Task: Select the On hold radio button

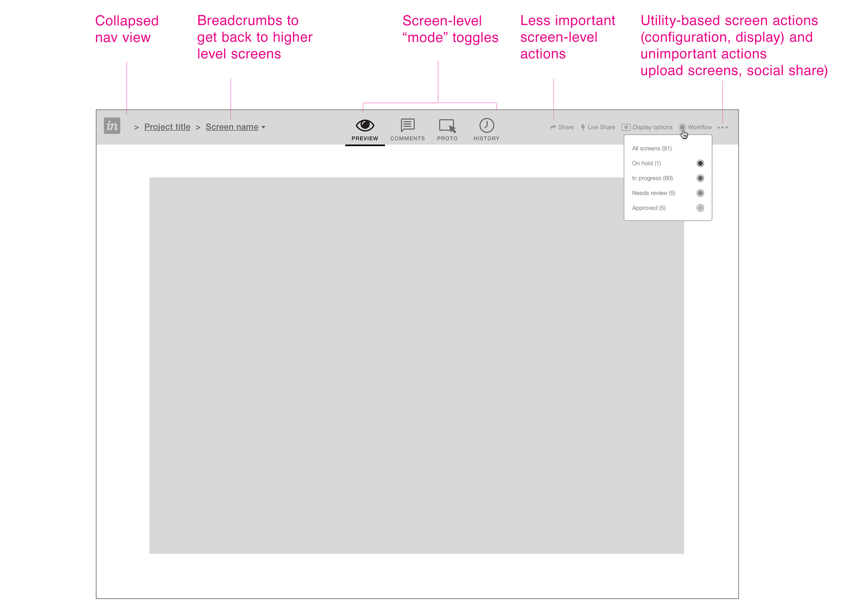Action: click(700, 163)
